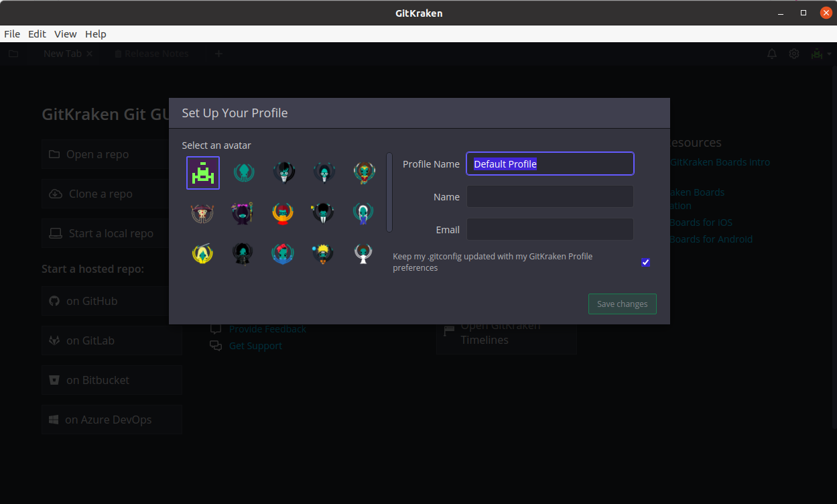Screen dimensions: 837x504
Task: Focus the Name input field
Action: click(x=550, y=196)
